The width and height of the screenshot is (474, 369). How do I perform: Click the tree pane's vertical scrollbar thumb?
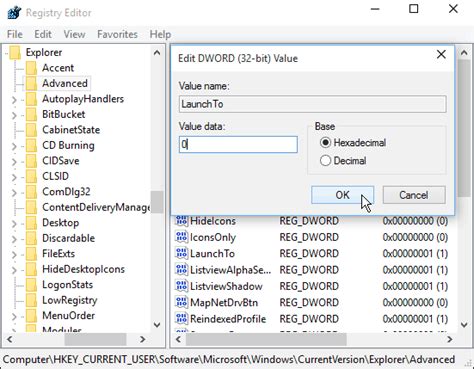click(x=157, y=202)
